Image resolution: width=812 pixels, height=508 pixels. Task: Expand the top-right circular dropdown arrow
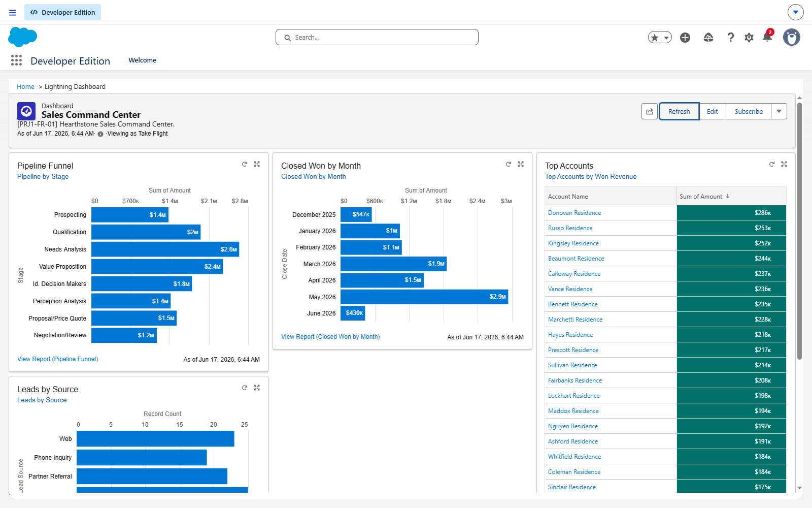(x=796, y=12)
